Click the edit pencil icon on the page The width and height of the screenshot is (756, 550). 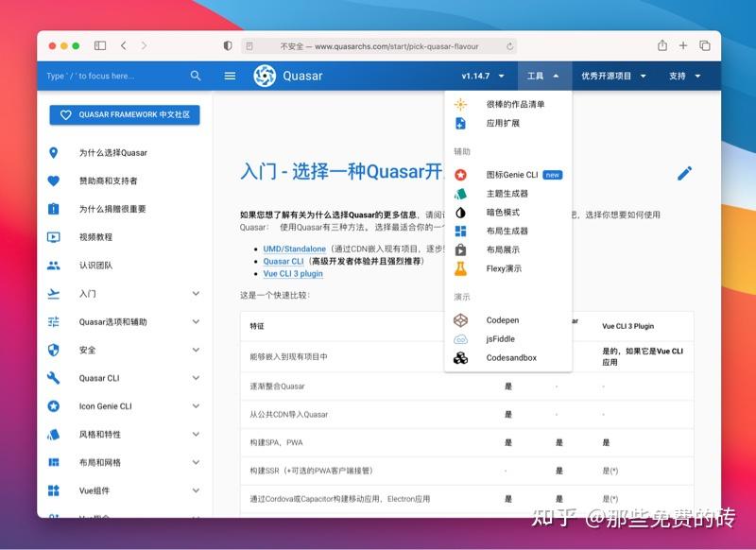point(684,173)
